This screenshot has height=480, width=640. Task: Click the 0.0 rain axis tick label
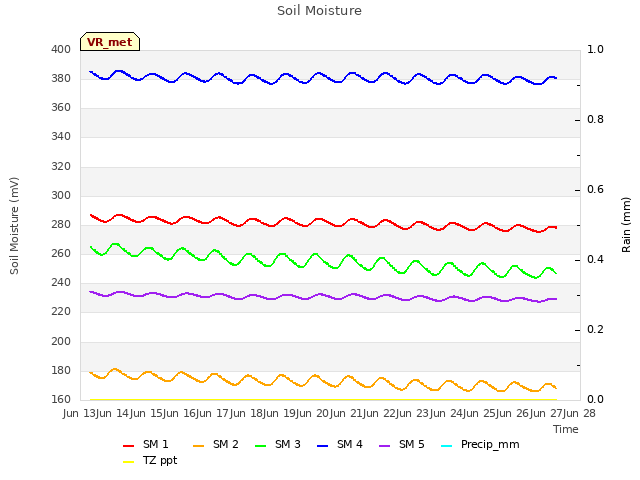coord(595,399)
